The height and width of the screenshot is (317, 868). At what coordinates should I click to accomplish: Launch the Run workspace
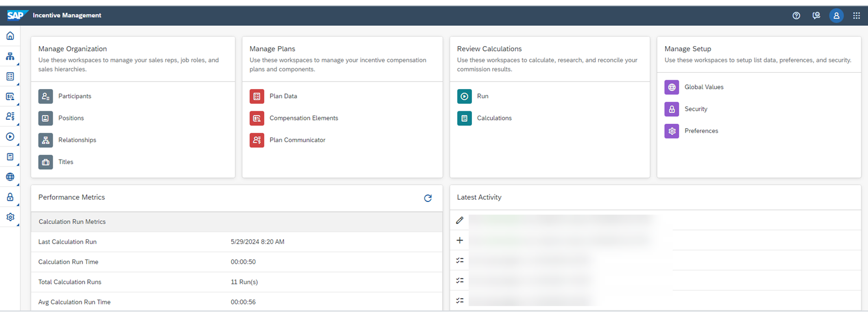click(482, 97)
